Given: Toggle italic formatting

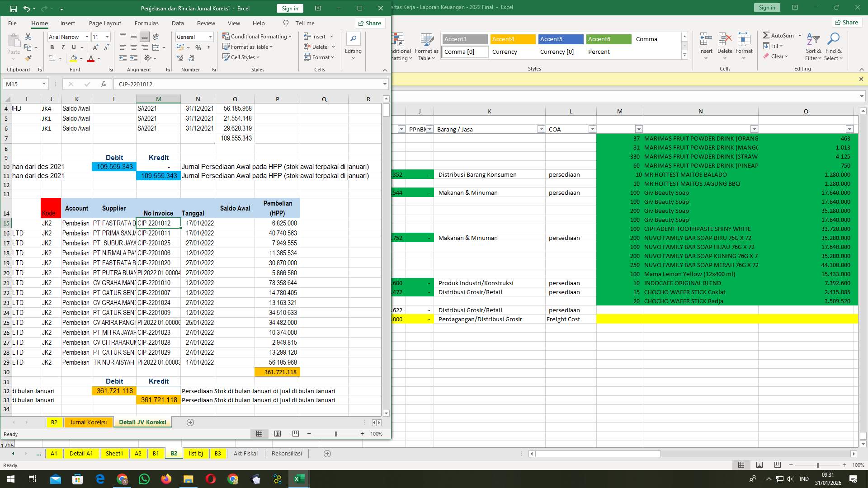Looking at the screenshot, I should click(63, 47).
